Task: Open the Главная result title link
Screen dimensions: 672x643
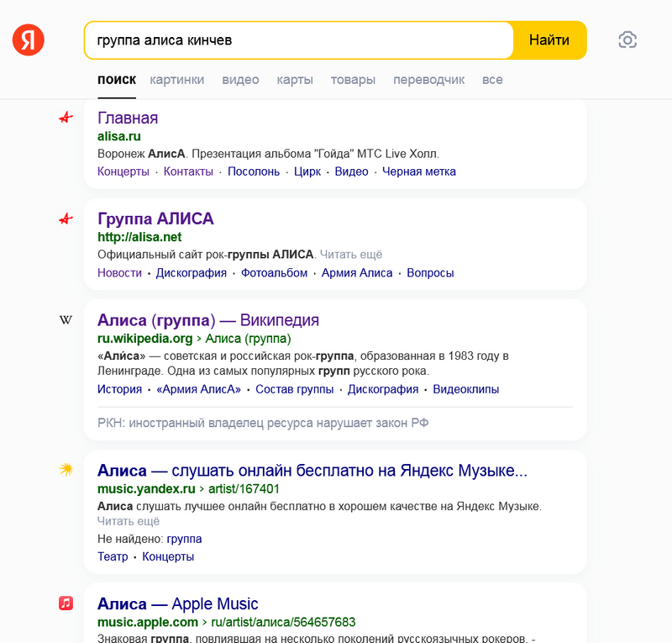Action: click(x=128, y=119)
